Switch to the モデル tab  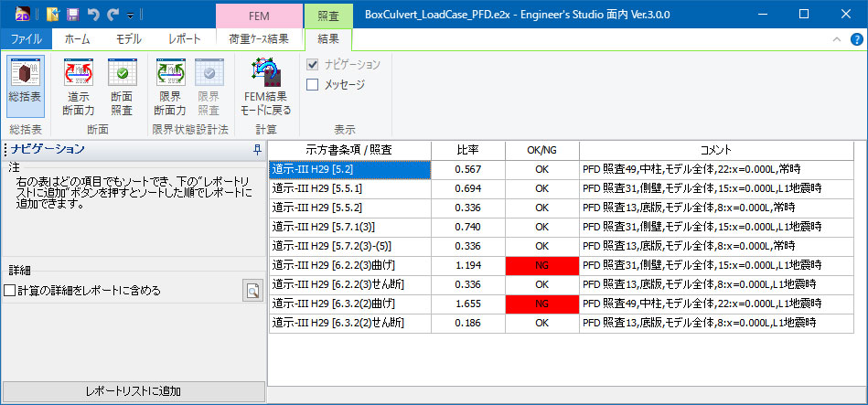128,39
